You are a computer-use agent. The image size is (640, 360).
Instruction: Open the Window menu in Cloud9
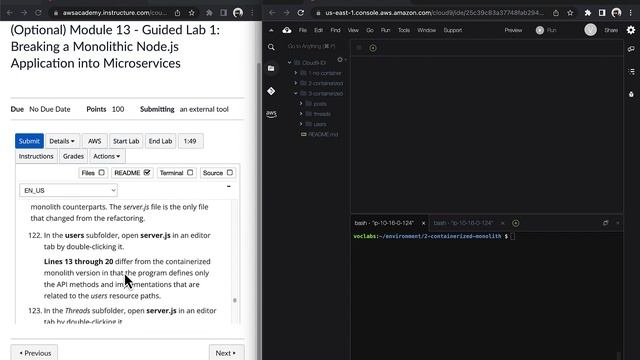pos(427,30)
